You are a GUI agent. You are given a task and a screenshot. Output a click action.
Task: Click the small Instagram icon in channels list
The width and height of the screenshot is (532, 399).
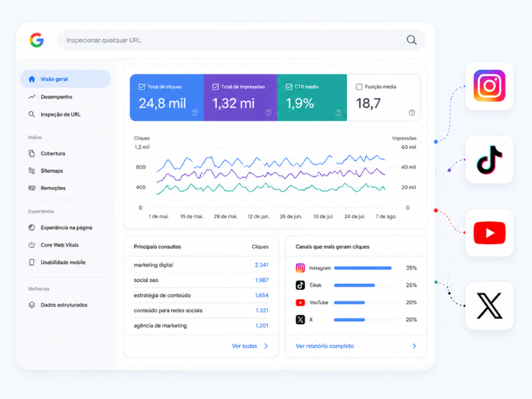pyautogui.click(x=301, y=268)
